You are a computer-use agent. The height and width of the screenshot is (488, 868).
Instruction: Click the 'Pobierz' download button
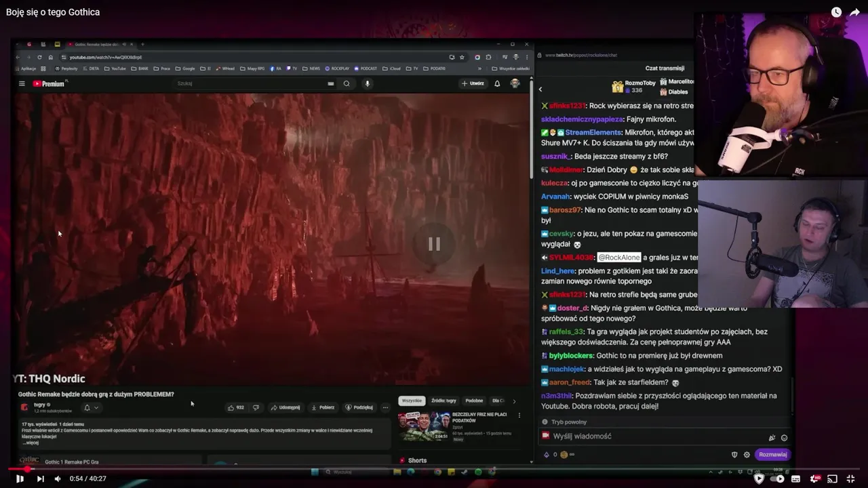tap(323, 407)
